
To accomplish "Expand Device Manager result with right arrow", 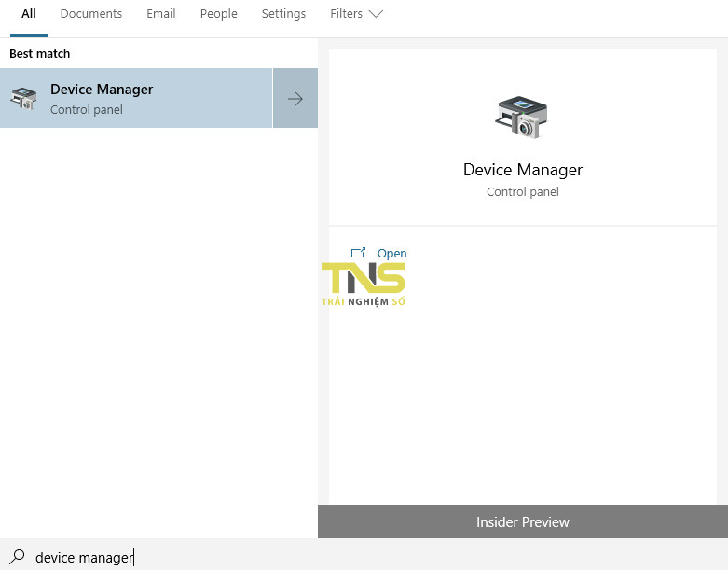I will coord(295,98).
